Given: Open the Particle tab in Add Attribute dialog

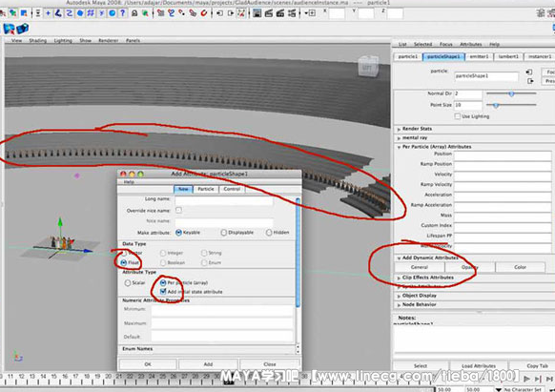Looking at the screenshot, I should 206,189.
